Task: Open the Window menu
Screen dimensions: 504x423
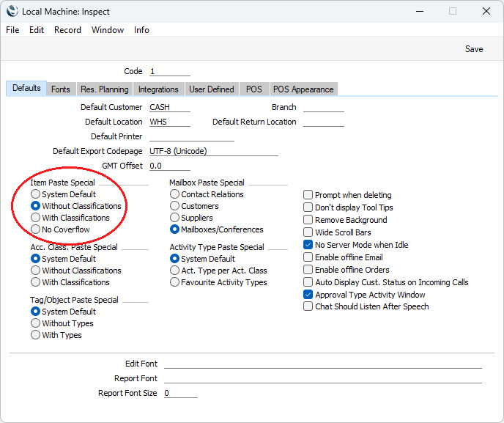Action: pos(108,30)
